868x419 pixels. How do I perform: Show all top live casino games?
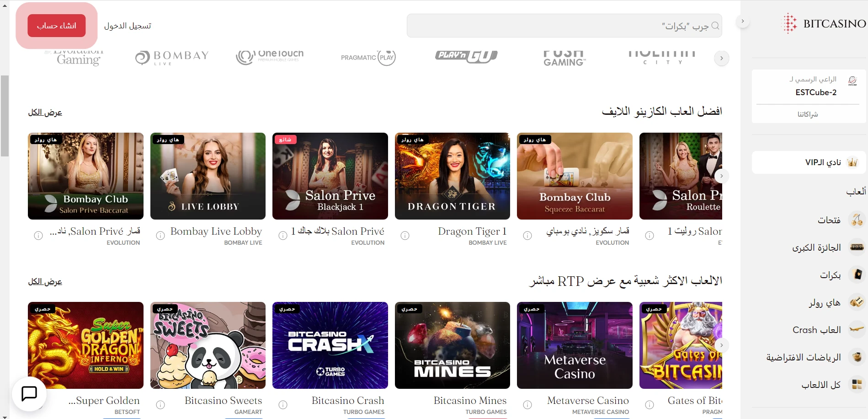(x=45, y=113)
